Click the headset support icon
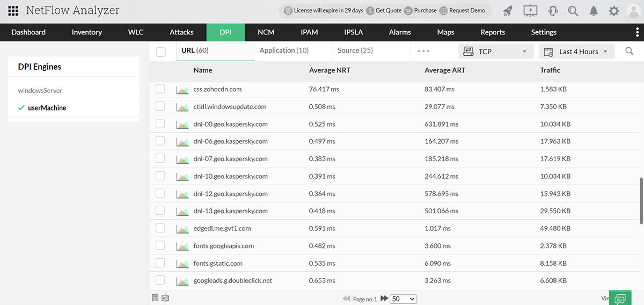 pyautogui.click(x=553, y=11)
